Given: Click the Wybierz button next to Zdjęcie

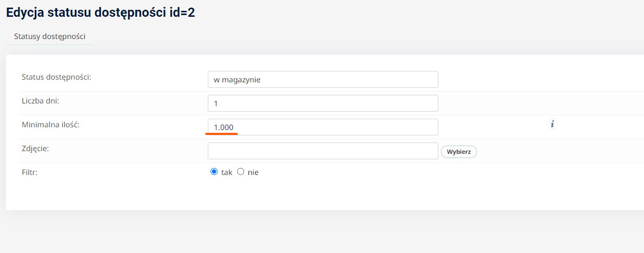Looking at the screenshot, I should pyautogui.click(x=459, y=151).
